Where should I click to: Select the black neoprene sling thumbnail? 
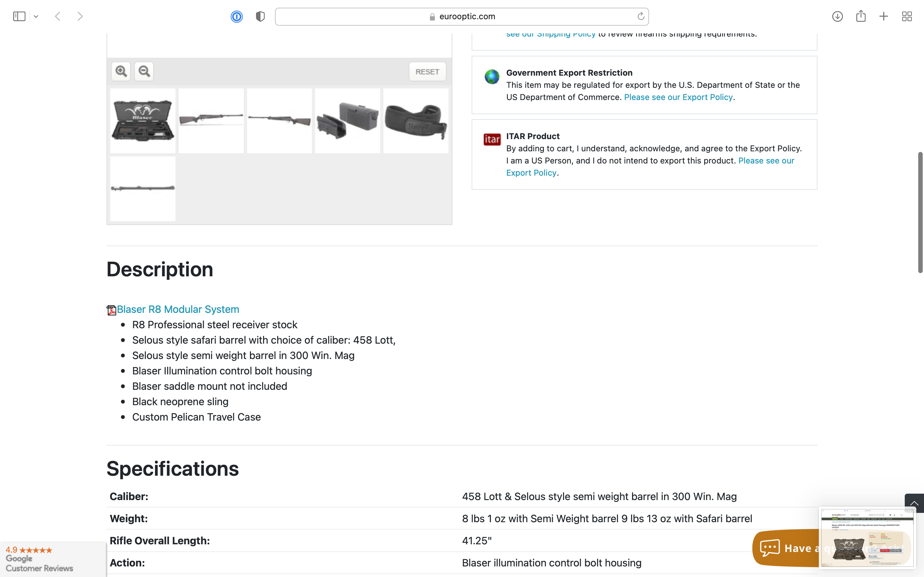(415, 121)
